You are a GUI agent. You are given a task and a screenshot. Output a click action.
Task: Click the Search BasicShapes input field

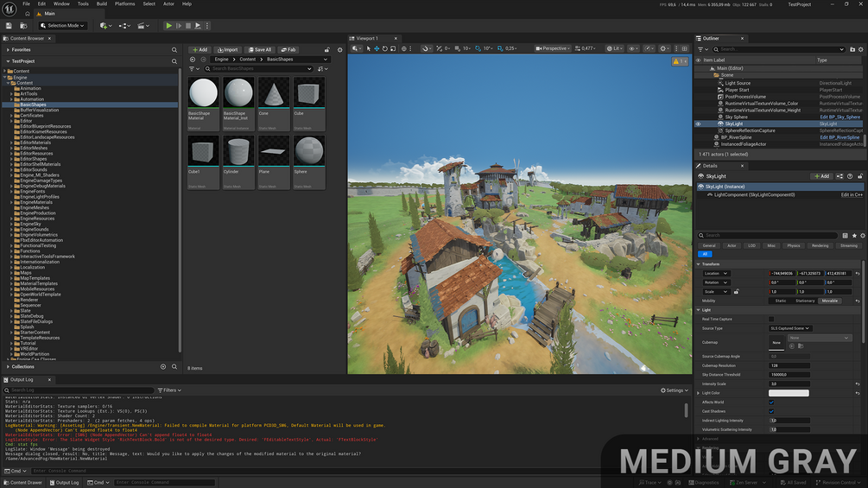point(258,68)
